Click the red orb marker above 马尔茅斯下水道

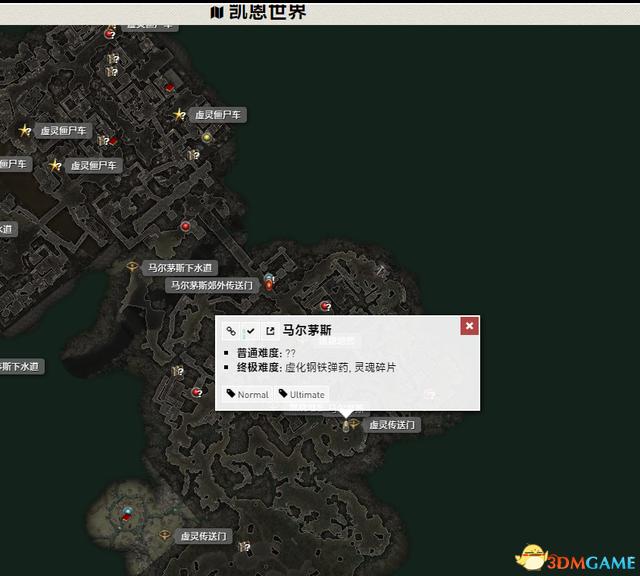[x=185, y=226]
